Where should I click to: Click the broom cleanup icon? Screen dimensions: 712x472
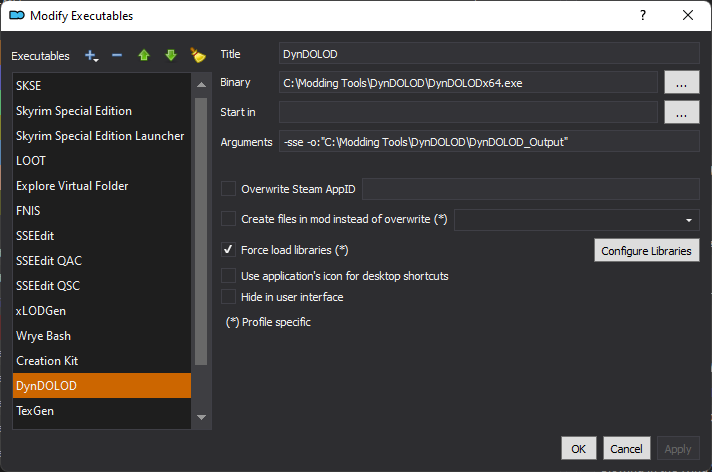(197, 55)
